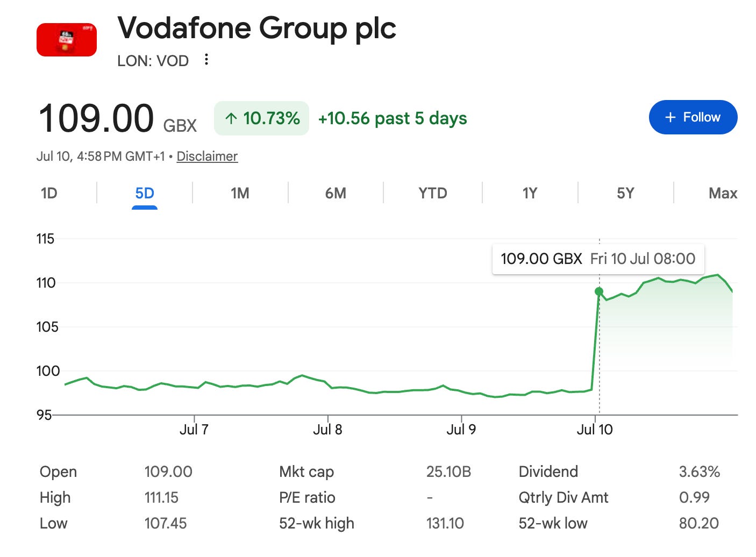The height and width of the screenshot is (557, 756).
Task: Select the YTD range tab
Action: [x=433, y=193]
